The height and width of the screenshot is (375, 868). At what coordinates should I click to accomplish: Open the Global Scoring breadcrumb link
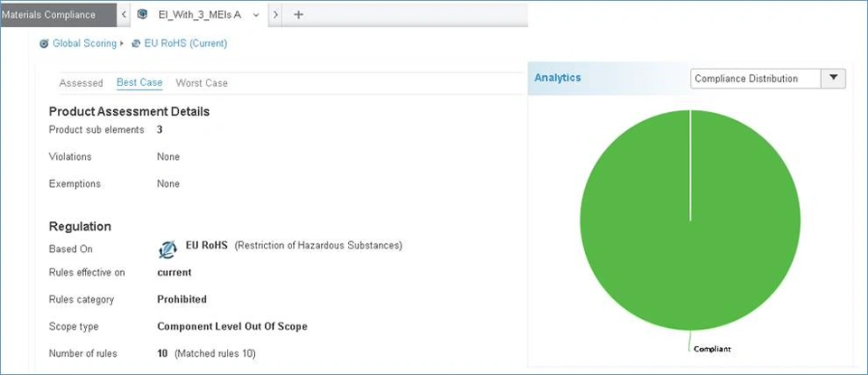pos(84,43)
